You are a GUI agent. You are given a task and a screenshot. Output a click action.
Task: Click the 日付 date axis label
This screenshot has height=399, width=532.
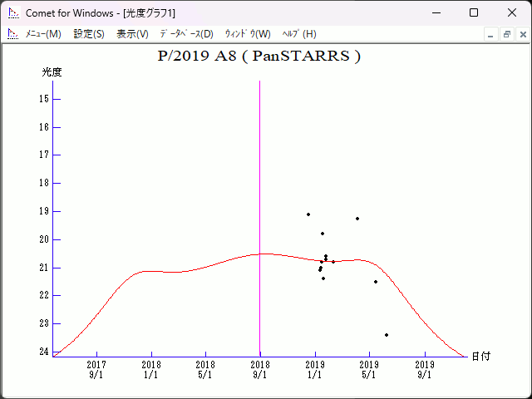point(480,356)
